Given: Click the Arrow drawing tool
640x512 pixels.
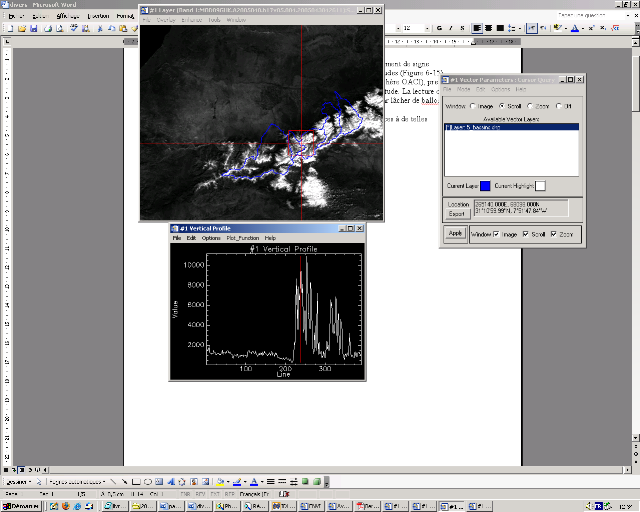Looking at the screenshot, I should coord(123,481).
